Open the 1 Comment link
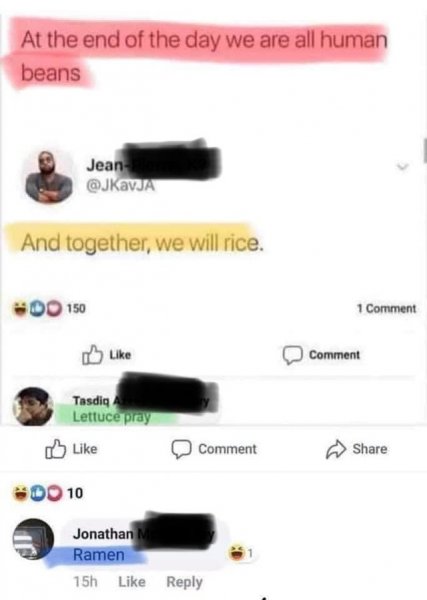The width and height of the screenshot is (427, 600). (386, 308)
